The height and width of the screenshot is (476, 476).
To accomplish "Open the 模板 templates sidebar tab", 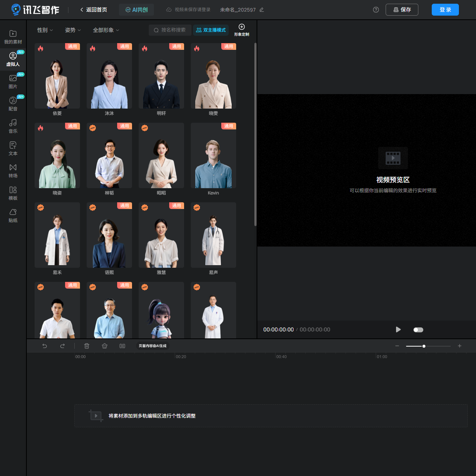I will (x=13, y=193).
